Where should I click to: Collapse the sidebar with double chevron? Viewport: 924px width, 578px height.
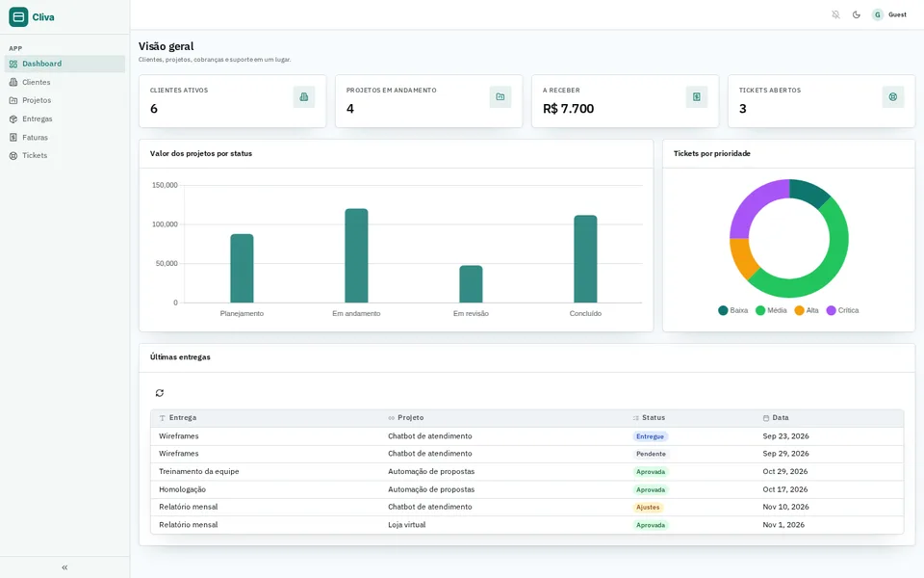click(64, 567)
